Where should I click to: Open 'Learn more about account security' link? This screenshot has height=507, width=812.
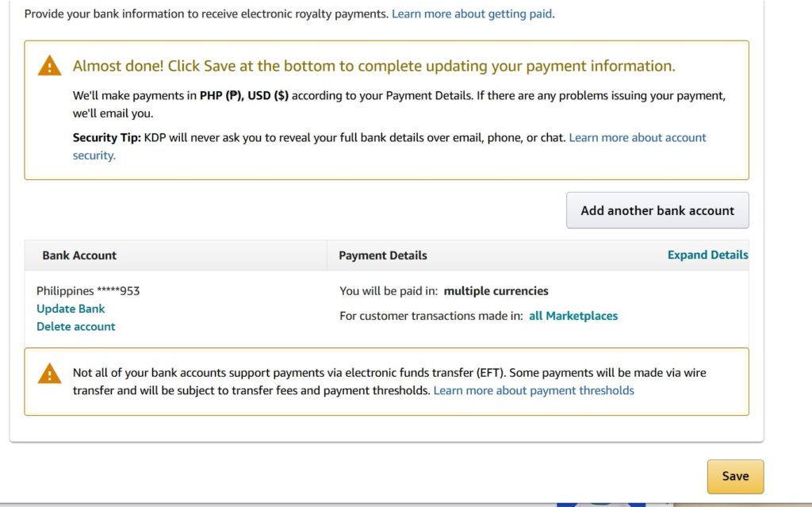point(638,137)
